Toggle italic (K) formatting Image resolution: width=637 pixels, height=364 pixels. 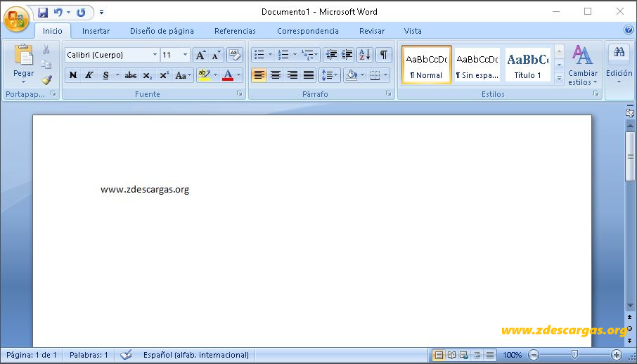pos(89,75)
